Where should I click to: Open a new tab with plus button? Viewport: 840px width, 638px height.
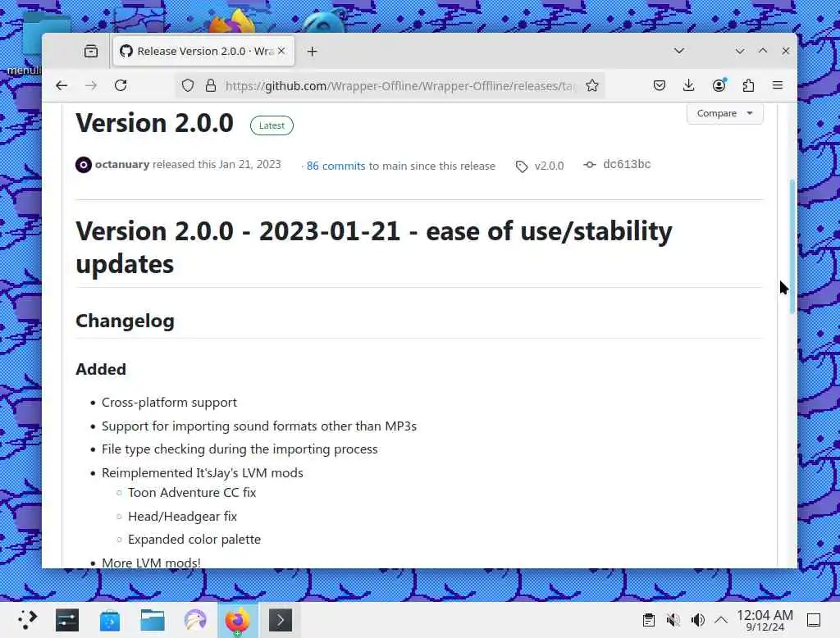[x=313, y=51]
